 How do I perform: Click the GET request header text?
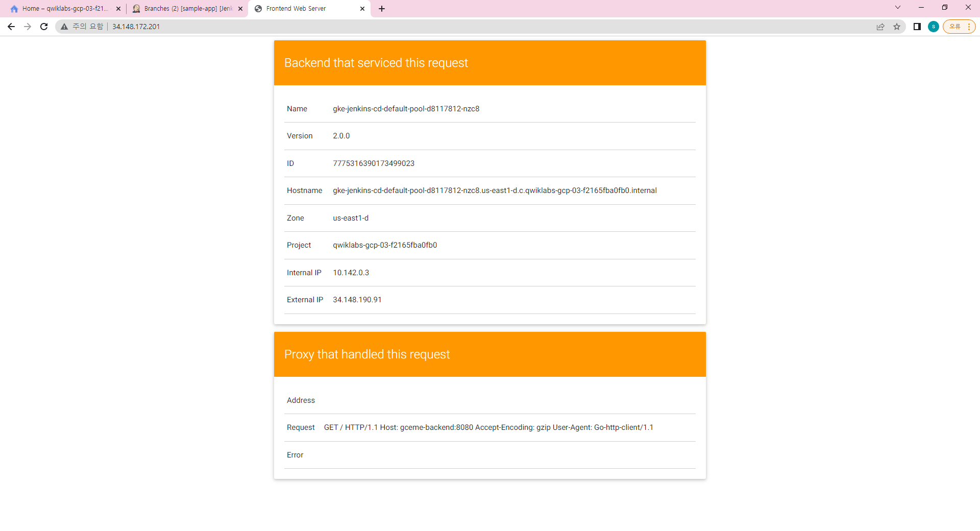(x=488, y=427)
